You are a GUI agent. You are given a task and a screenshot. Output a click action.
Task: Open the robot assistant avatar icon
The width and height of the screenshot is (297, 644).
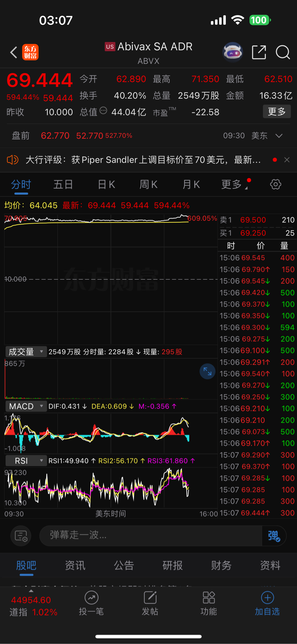tap(232, 52)
